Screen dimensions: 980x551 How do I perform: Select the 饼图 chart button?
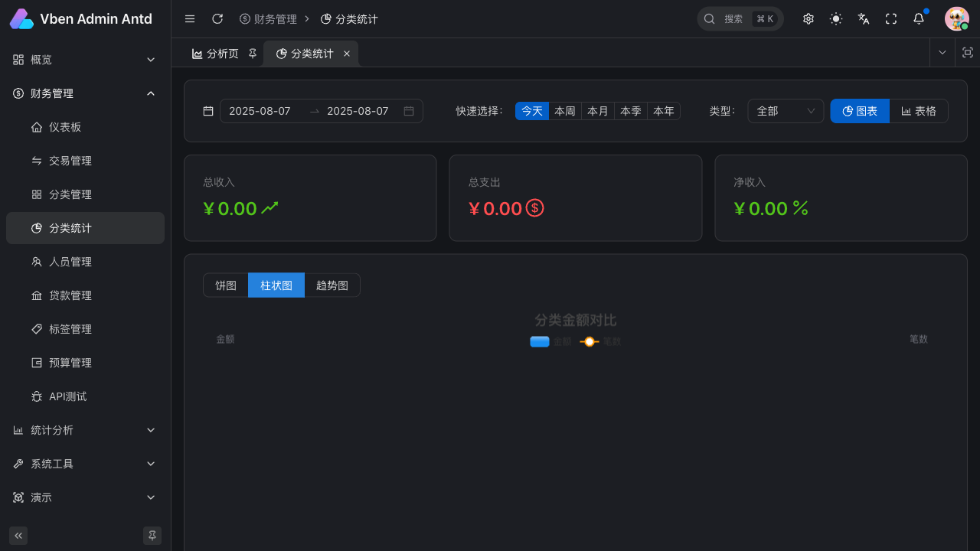pos(226,285)
